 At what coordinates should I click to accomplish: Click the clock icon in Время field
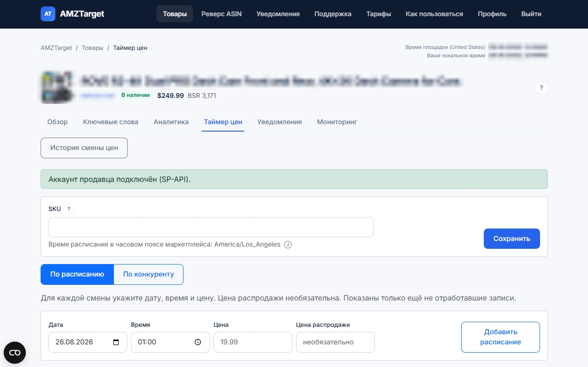click(198, 342)
